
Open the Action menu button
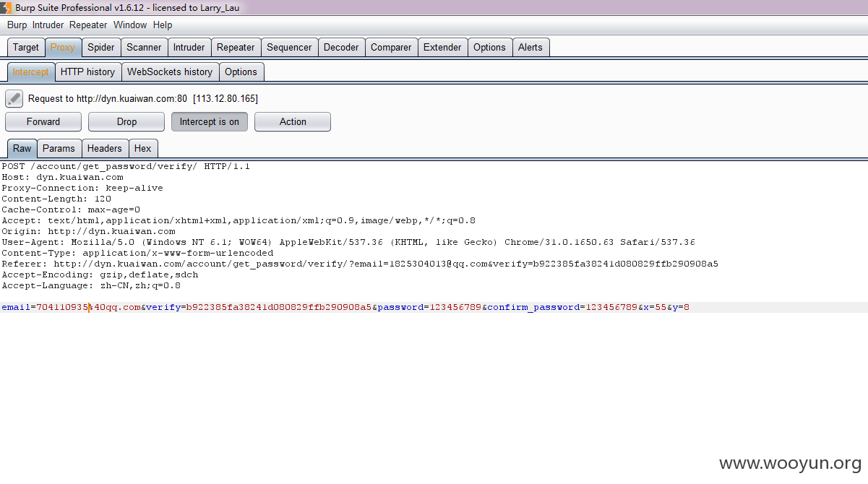(293, 122)
